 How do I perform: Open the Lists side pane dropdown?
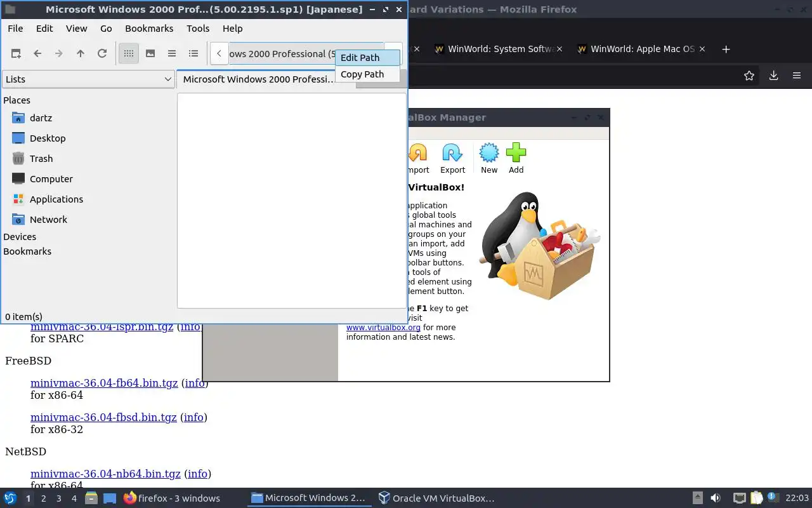coord(88,79)
